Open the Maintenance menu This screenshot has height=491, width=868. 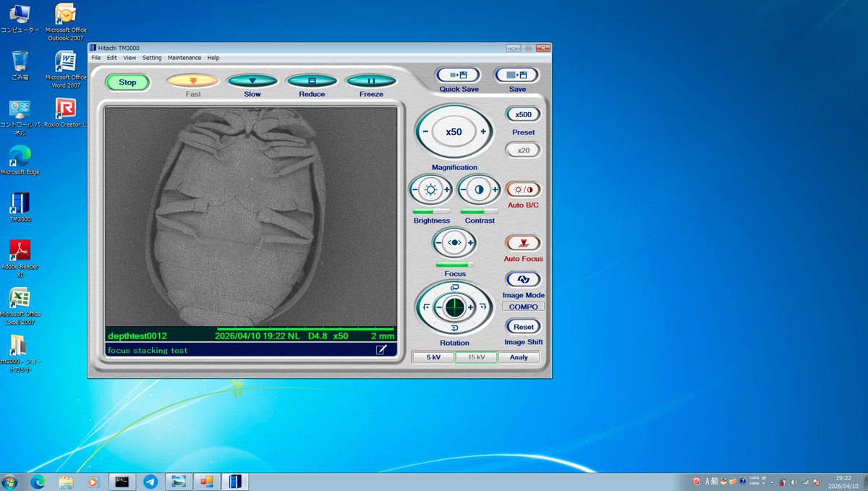184,58
